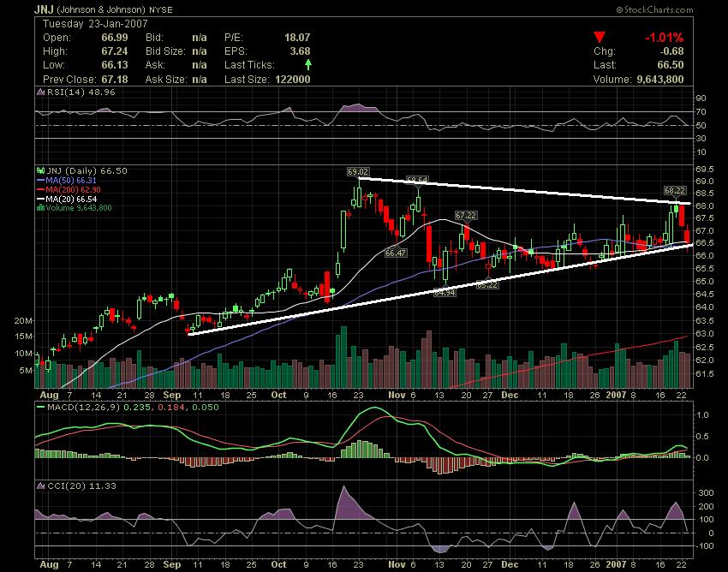The image size is (728, 572).
Task: Click the green line icon beside MACD(12,26,9)
Action: (x=41, y=408)
